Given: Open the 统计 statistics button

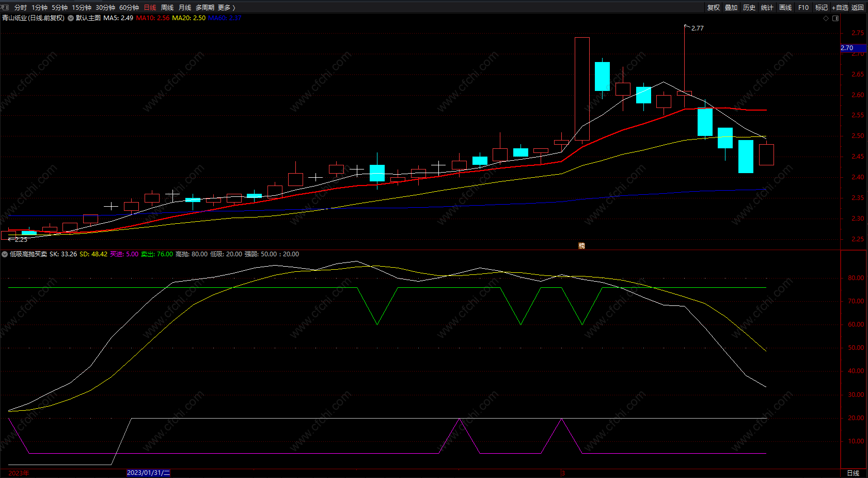Looking at the screenshot, I should point(767,7).
